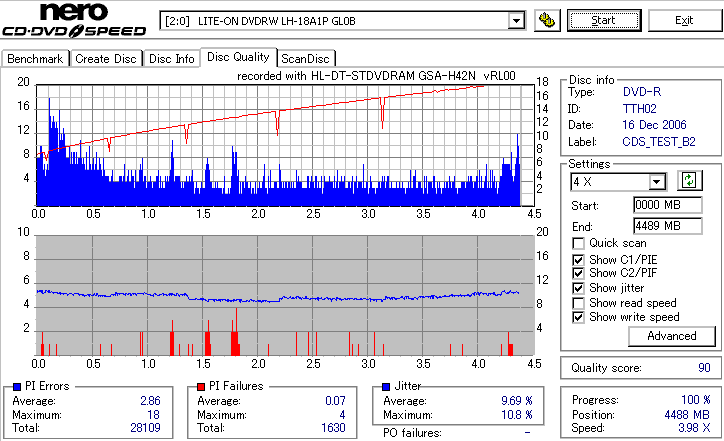724x441 pixels.
Task: Click the Start button
Action: click(x=604, y=20)
